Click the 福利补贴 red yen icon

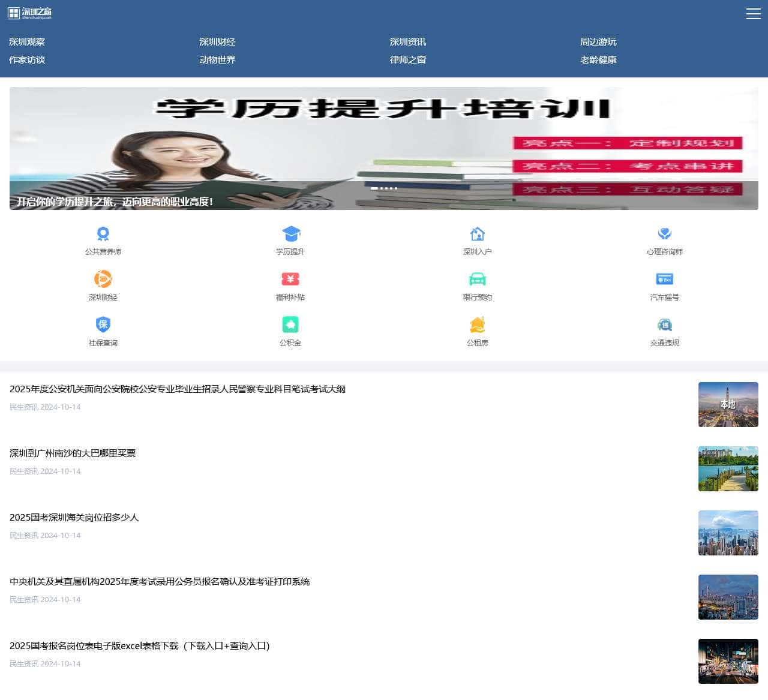pyautogui.click(x=290, y=280)
